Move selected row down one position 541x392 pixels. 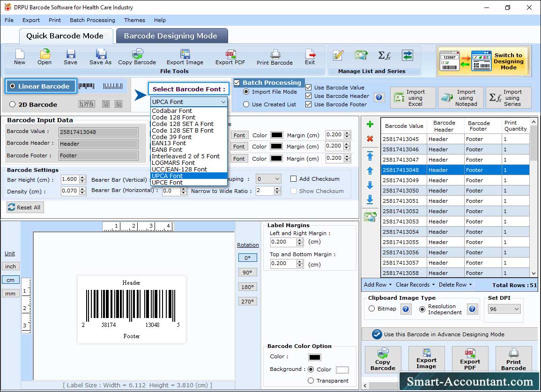pos(370,185)
